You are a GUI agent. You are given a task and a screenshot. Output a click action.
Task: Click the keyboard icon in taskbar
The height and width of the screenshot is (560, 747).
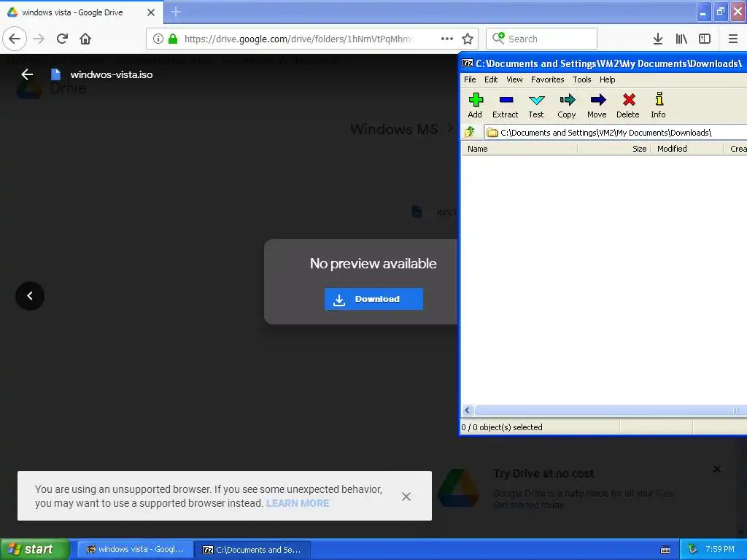click(x=665, y=550)
